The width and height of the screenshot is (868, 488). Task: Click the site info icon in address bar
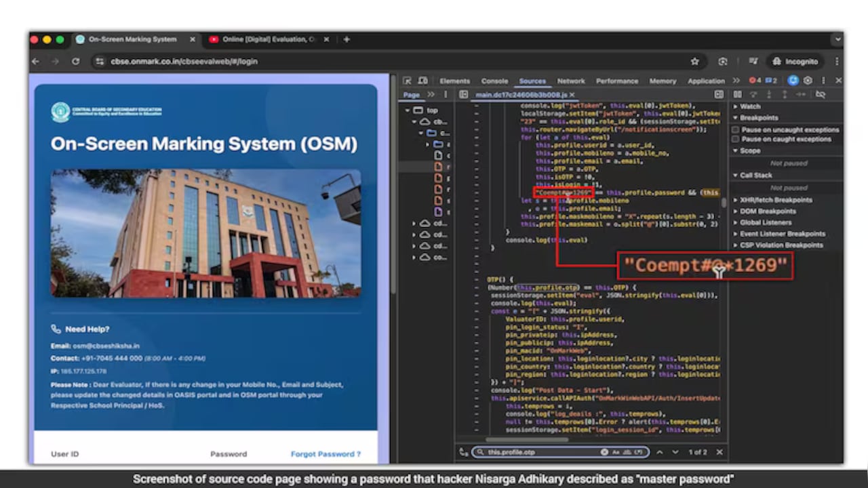[x=99, y=61]
